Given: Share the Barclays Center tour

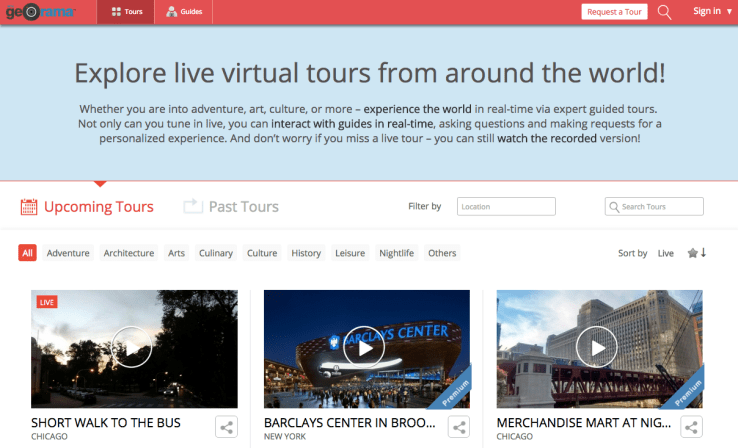Looking at the screenshot, I should pos(459,427).
